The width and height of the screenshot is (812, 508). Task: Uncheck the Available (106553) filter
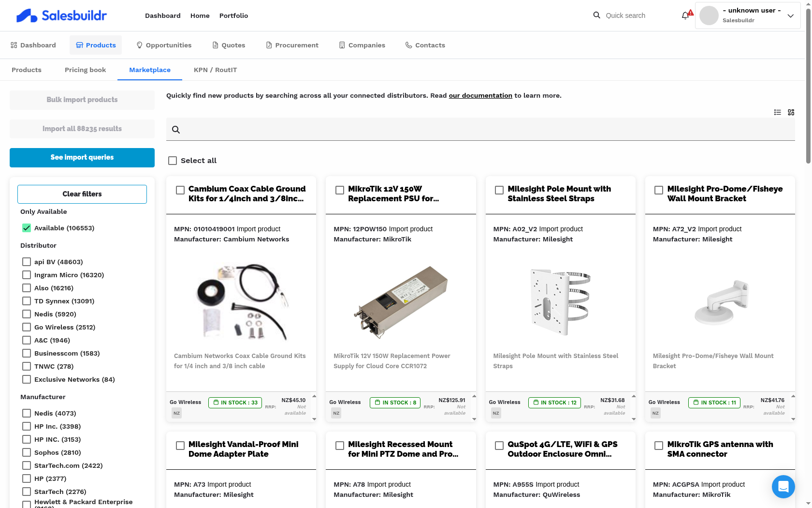pyautogui.click(x=27, y=228)
